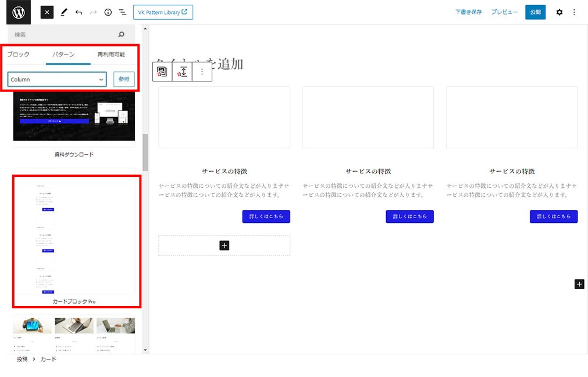
Task: Switch to the ブロック tab
Action: 19,55
